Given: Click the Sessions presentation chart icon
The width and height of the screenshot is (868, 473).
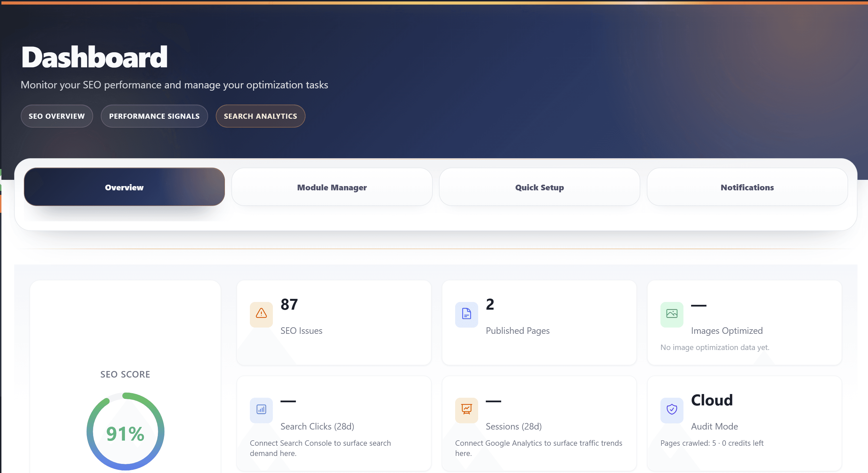Looking at the screenshot, I should [467, 410].
